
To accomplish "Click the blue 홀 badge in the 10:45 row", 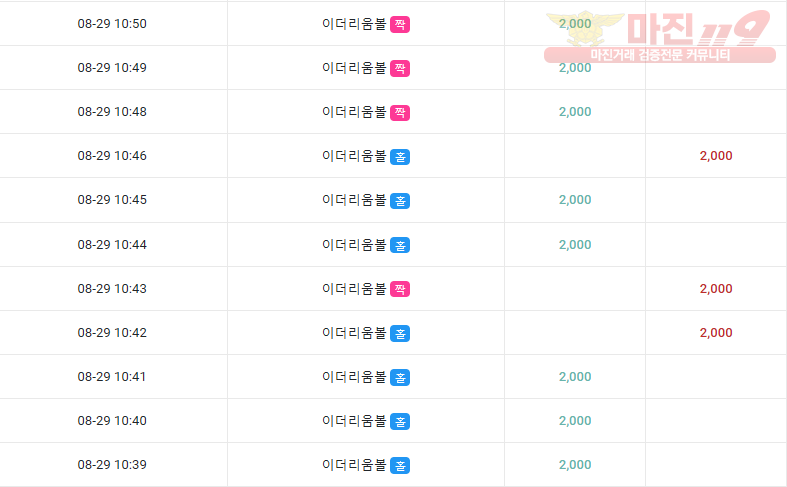I will 400,201.
